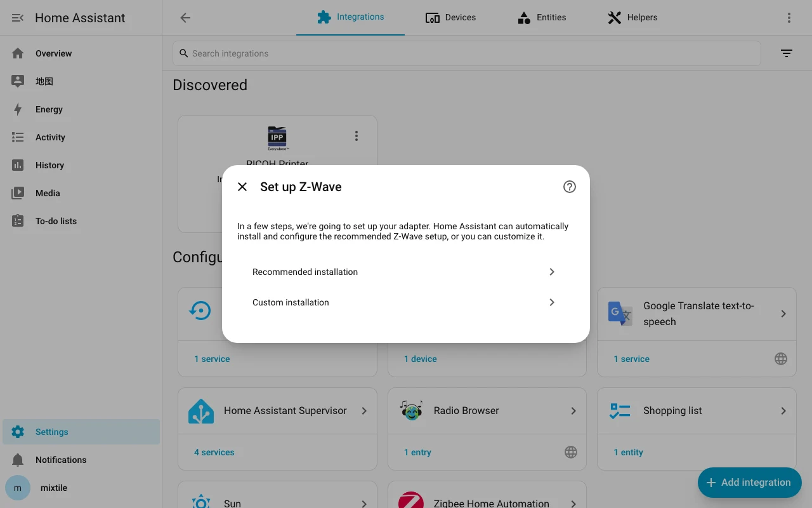
Task: Switch to the Entities tab
Action: point(542,18)
